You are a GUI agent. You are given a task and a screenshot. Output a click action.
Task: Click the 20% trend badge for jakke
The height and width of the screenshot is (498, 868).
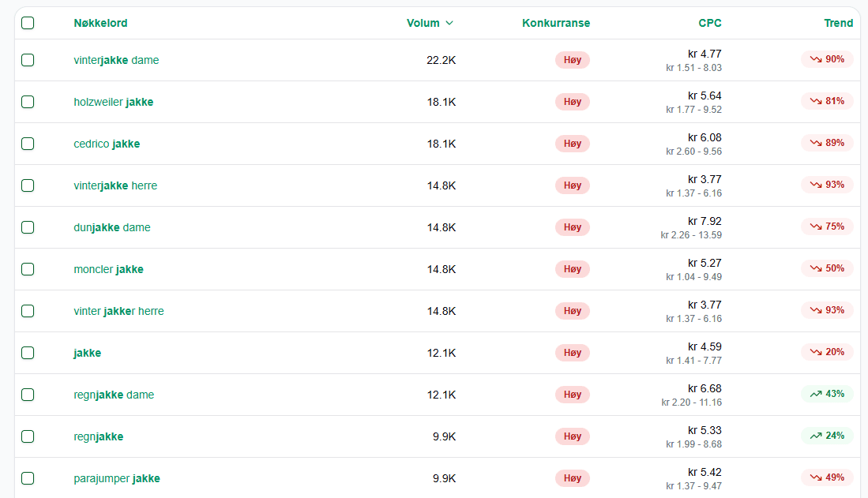[x=827, y=352]
